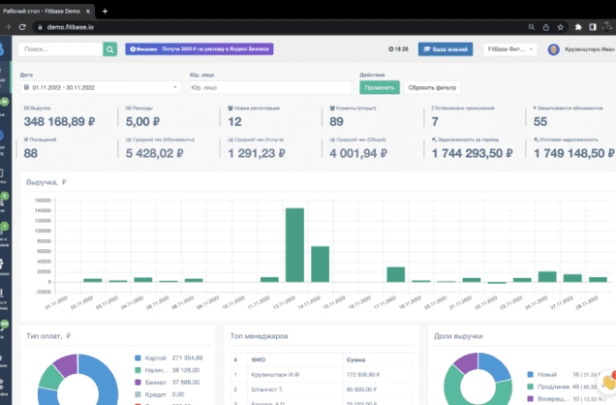616x405 pixels.
Task: Open the browser extensions puzzle icon
Action: click(x=578, y=28)
